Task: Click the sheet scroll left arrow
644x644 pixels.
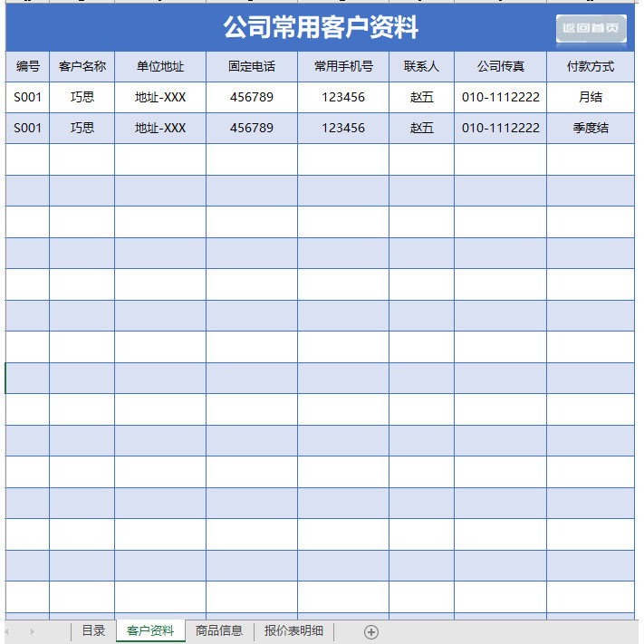Action: tap(6, 631)
